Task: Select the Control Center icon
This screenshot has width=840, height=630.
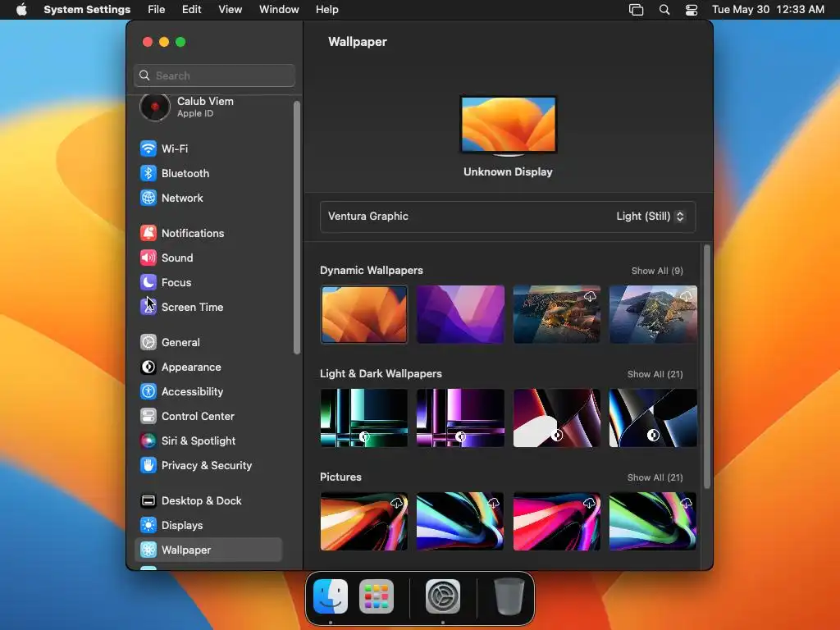Action: coord(148,416)
